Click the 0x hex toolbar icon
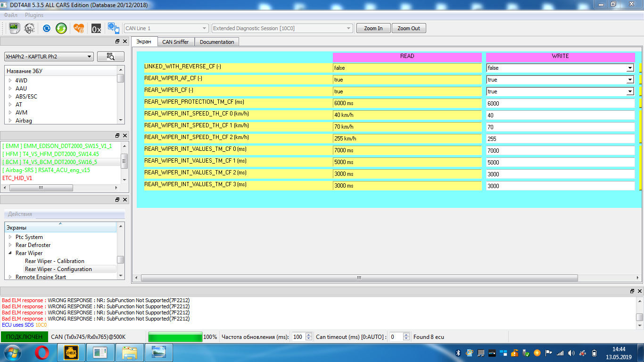This screenshot has width=644, height=362. point(96,28)
